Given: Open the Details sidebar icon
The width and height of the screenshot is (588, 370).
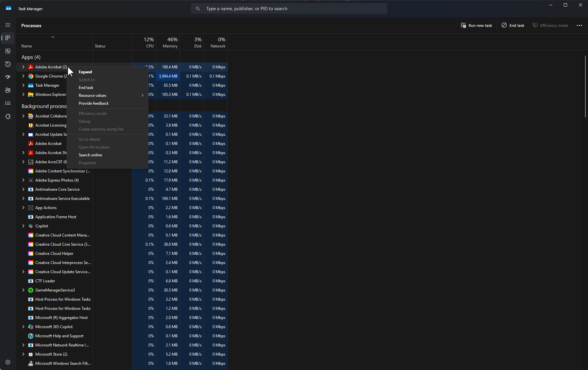Looking at the screenshot, I should point(8,103).
